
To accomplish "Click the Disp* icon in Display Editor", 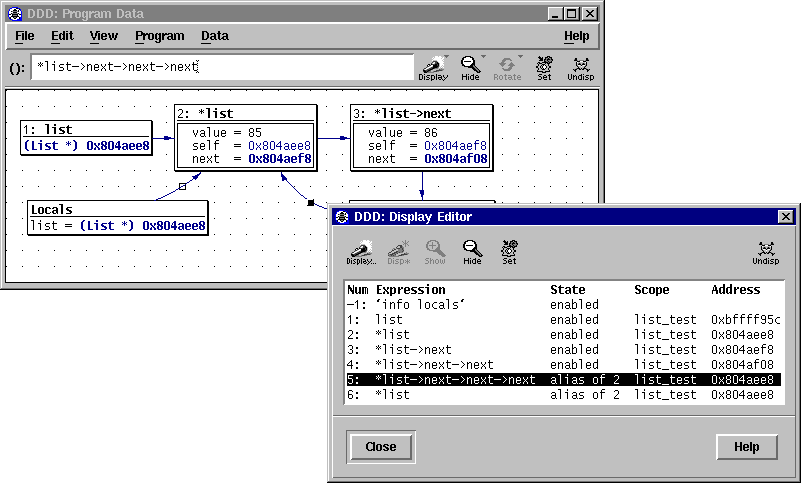I will click(398, 252).
